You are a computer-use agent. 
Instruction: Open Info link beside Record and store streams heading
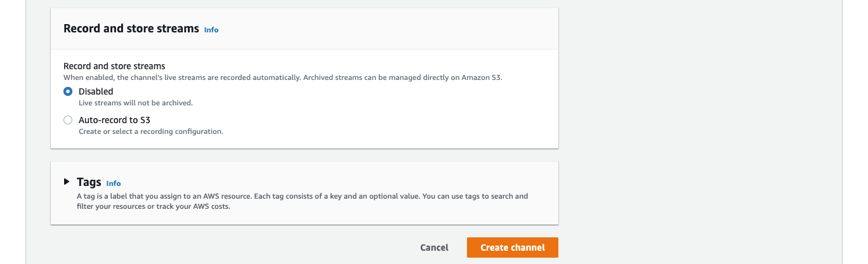[211, 30]
